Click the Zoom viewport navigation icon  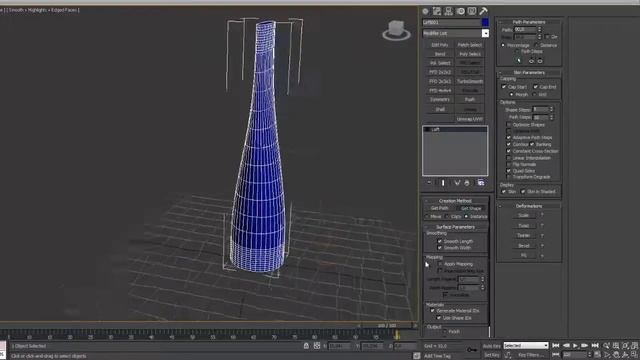pos(607,346)
